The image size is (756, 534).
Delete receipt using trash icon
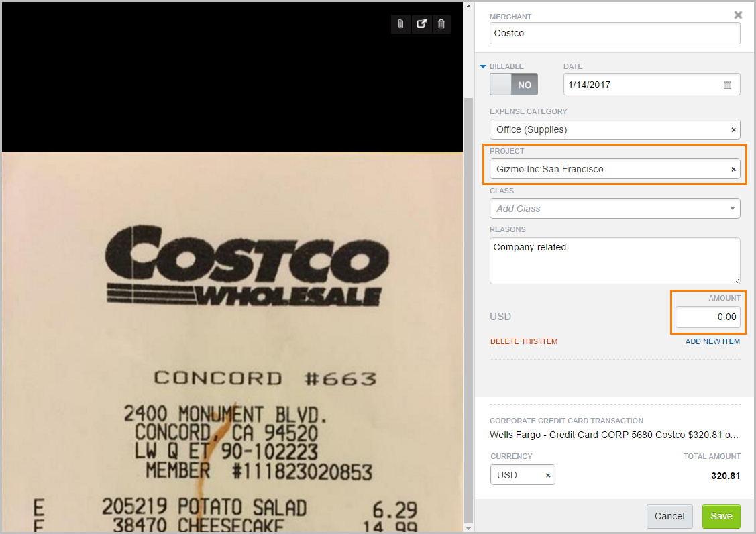441,24
